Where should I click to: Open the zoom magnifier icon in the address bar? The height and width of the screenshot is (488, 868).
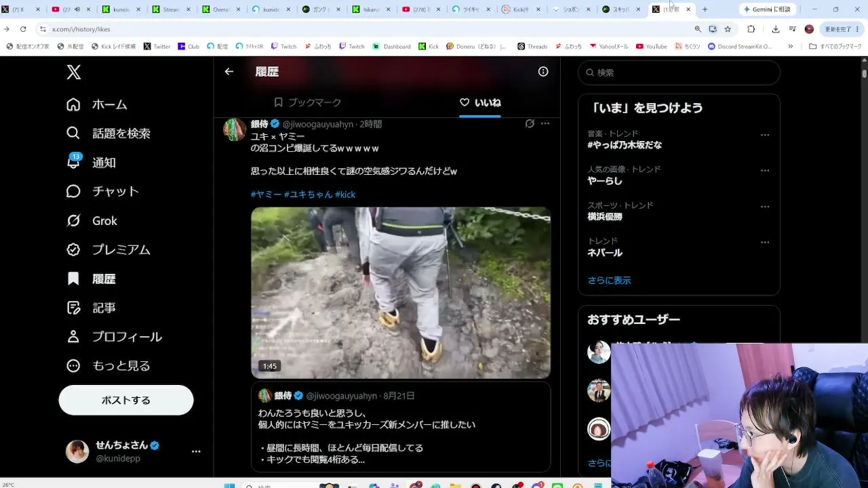click(x=698, y=29)
